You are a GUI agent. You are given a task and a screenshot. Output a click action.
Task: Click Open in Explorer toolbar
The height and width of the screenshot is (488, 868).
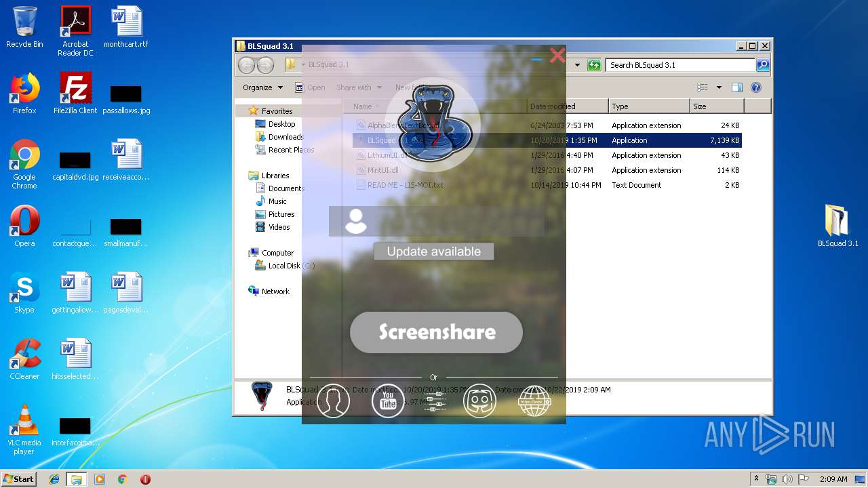tap(311, 87)
